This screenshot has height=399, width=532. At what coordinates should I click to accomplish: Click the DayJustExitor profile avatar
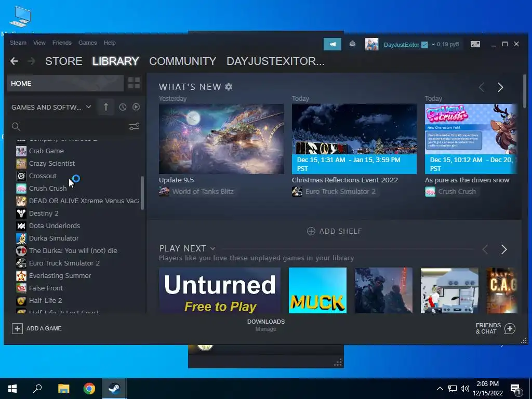tap(371, 44)
